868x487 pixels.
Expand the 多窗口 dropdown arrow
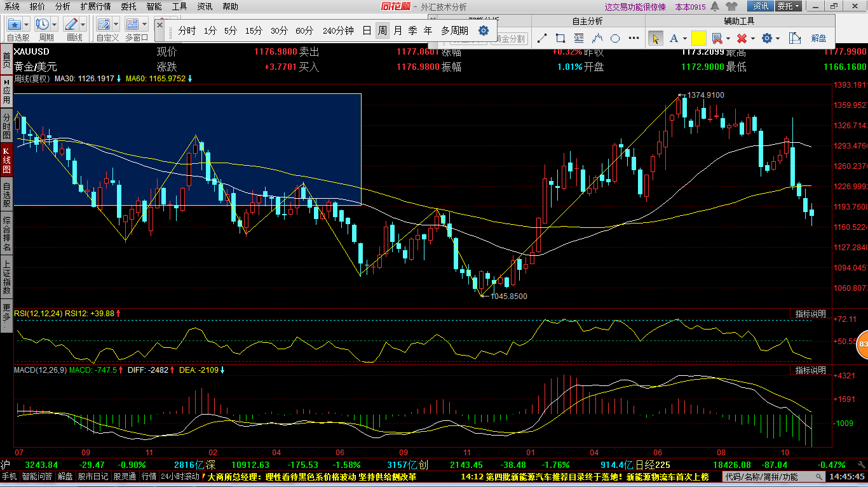[x=145, y=25]
